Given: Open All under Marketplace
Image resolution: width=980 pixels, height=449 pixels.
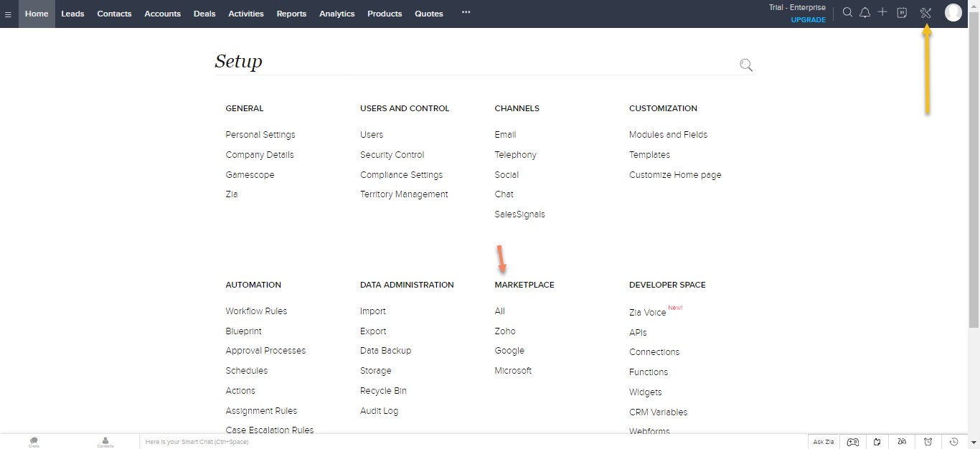Looking at the screenshot, I should click(499, 311).
